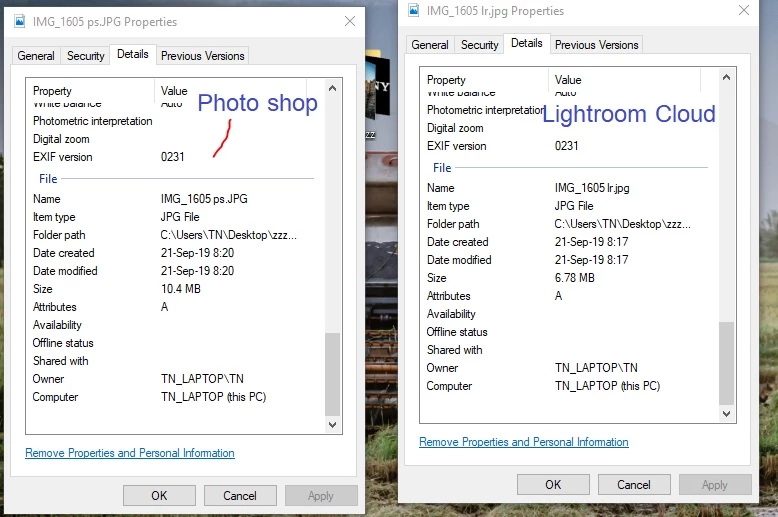Select Owner 'TN_LAPTOP\TN' in lr.jpg dialog

coord(596,368)
